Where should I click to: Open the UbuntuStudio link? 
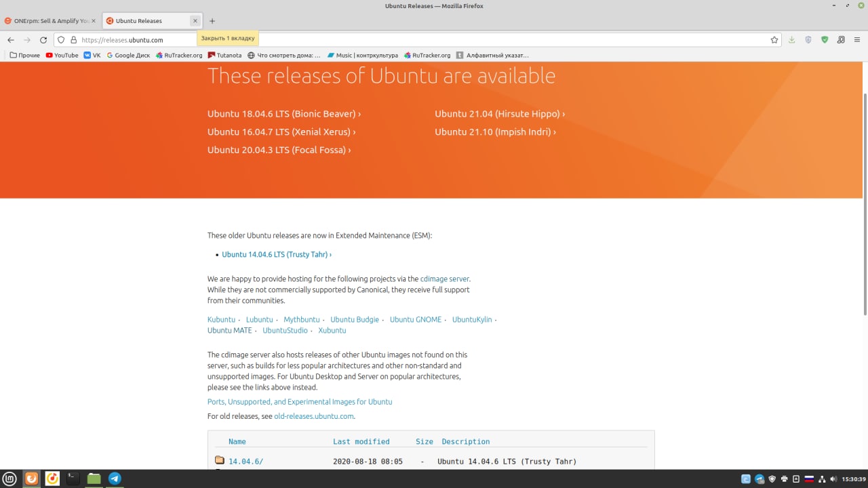tap(285, 331)
